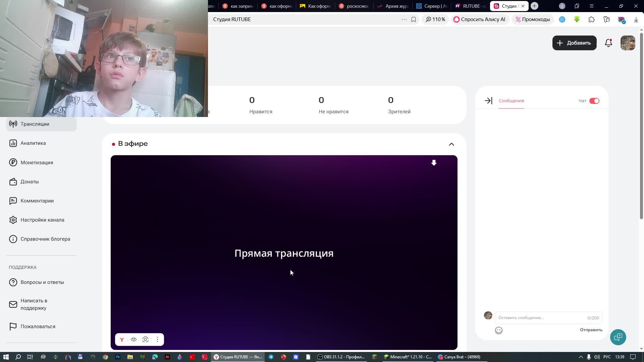Open the 110% page zoom control
Screen dimensions: 644x362
435,19
